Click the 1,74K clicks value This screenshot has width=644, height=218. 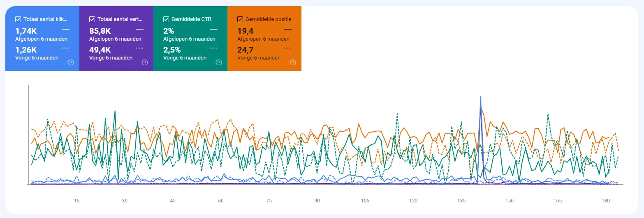point(26,31)
